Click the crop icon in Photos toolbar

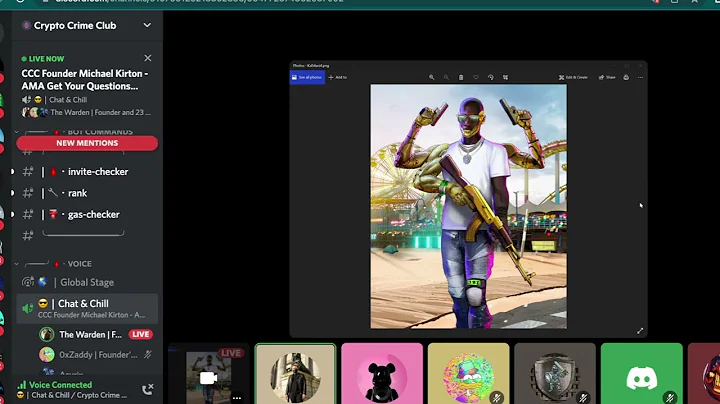[505, 77]
